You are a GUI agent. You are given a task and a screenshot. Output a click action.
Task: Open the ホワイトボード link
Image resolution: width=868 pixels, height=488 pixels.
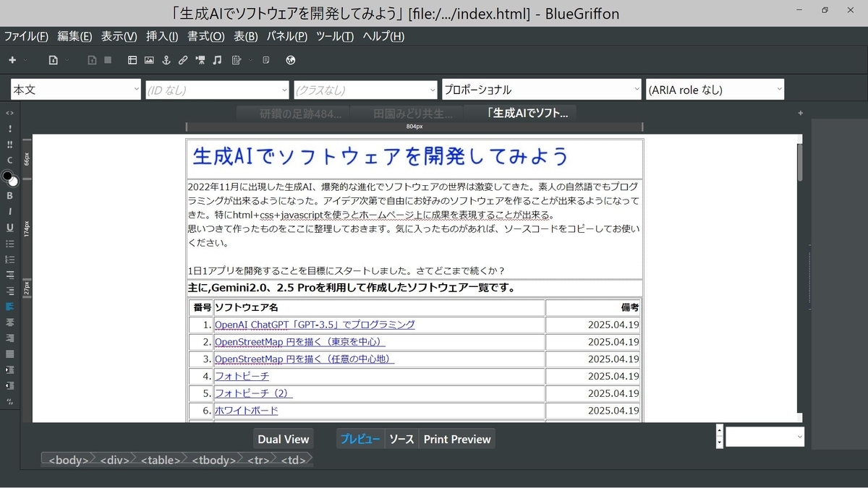[246, 411]
